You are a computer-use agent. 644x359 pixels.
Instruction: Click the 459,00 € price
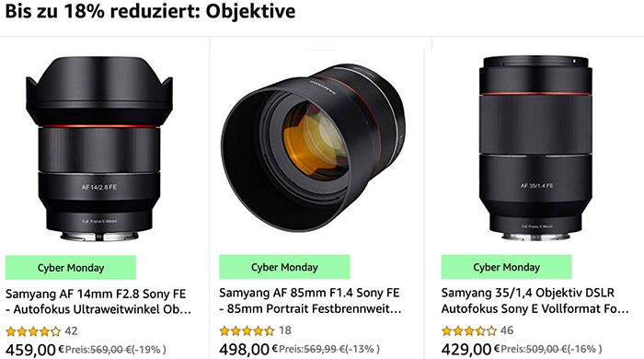click(x=35, y=350)
